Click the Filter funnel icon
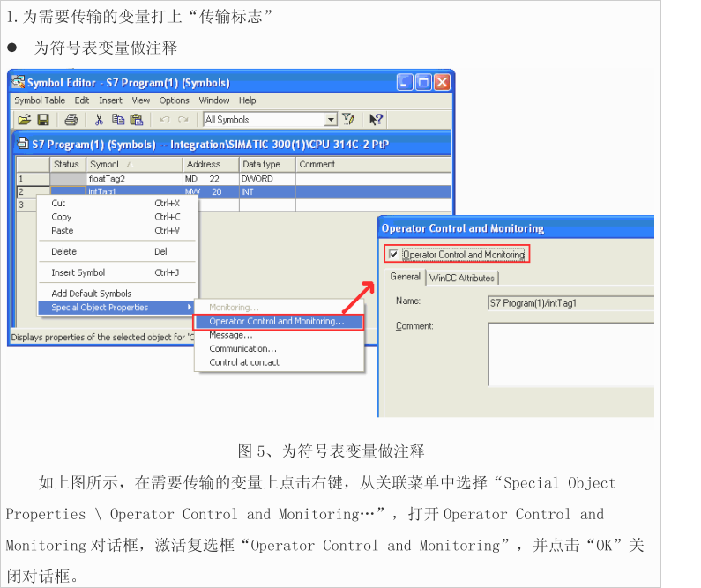Screen dimensions: 701x588 [x=348, y=119]
